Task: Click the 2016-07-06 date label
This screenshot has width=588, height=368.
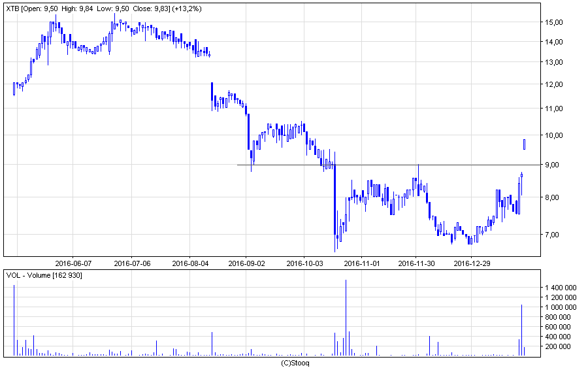Action: click(132, 263)
